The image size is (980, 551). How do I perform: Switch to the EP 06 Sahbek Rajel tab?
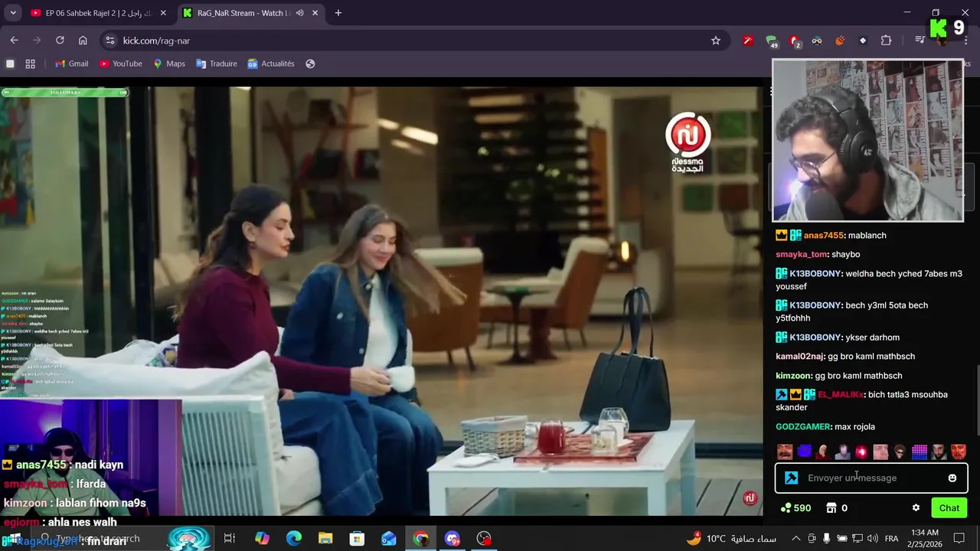pos(98,13)
